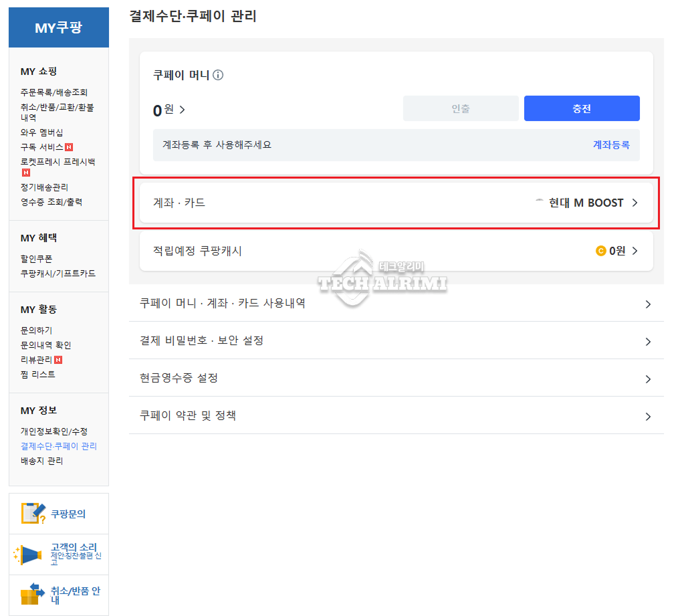Click the blue 충전 button
680x616 pixels.
tap(582, 108)
